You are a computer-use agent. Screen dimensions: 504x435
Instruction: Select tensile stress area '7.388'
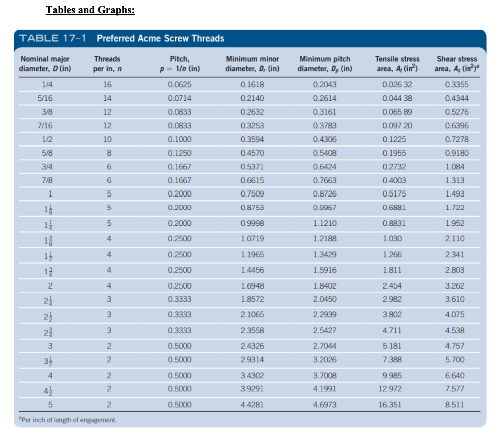pyautogui.click(x=392, y=360)
